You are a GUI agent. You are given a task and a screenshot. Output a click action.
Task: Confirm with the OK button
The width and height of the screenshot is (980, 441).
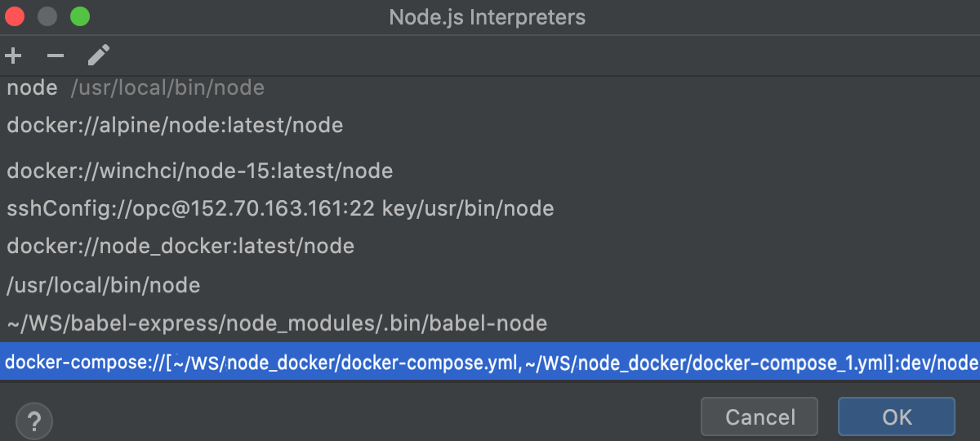(x=896, y=417)
